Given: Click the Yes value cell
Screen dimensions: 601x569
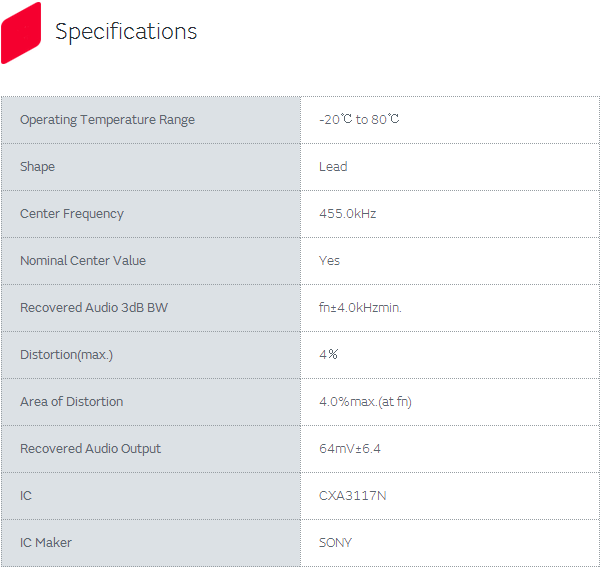Looking at the screenshot, I should [329, 261].
